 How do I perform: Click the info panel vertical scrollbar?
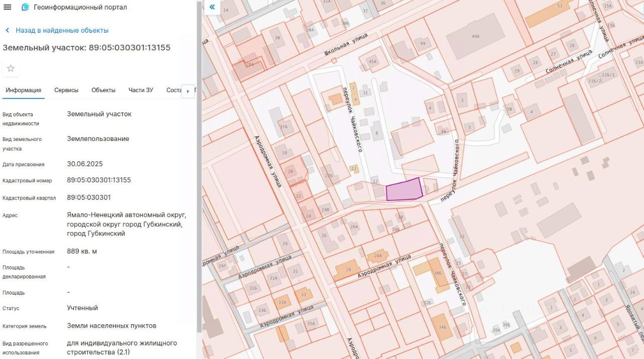pyautogui.click(x=199, y=166)
